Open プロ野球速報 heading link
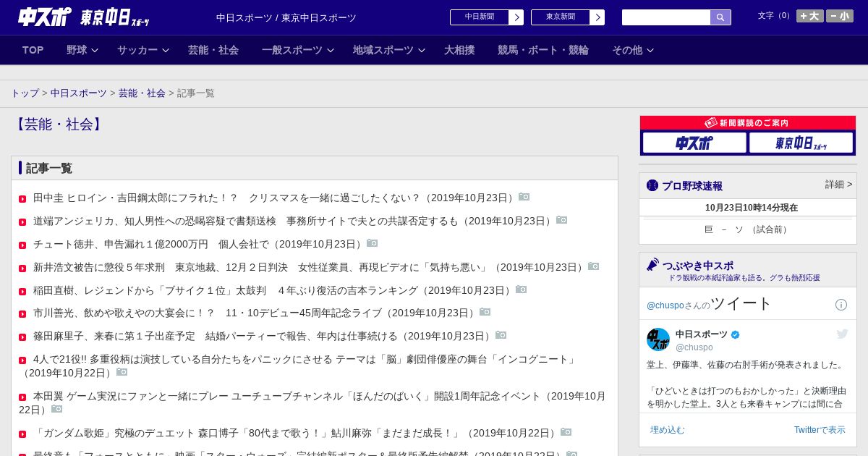Viewport: 868px width, 456px height. (692, 186)
